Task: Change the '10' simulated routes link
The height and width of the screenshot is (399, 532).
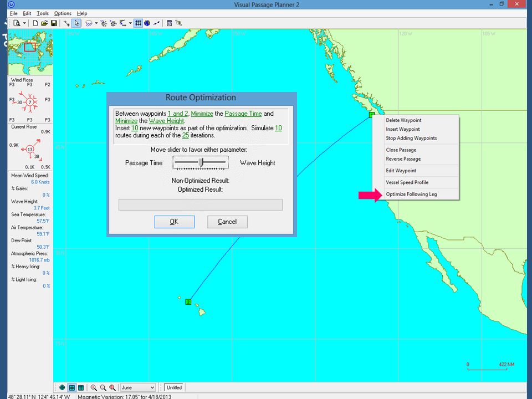Action: point(278,128)
